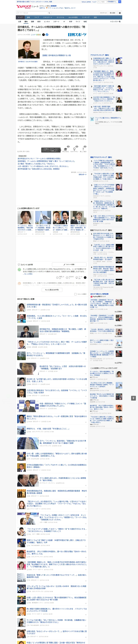Open the 速報 navigation tab
This screenshot has height=644, width=138.
[x=28, y=17]
